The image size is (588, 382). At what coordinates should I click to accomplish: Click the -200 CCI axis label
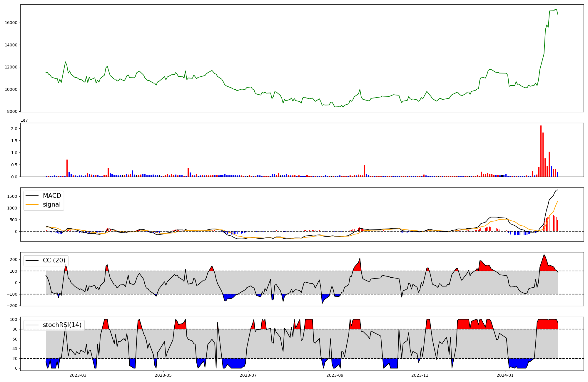(12, 306)
